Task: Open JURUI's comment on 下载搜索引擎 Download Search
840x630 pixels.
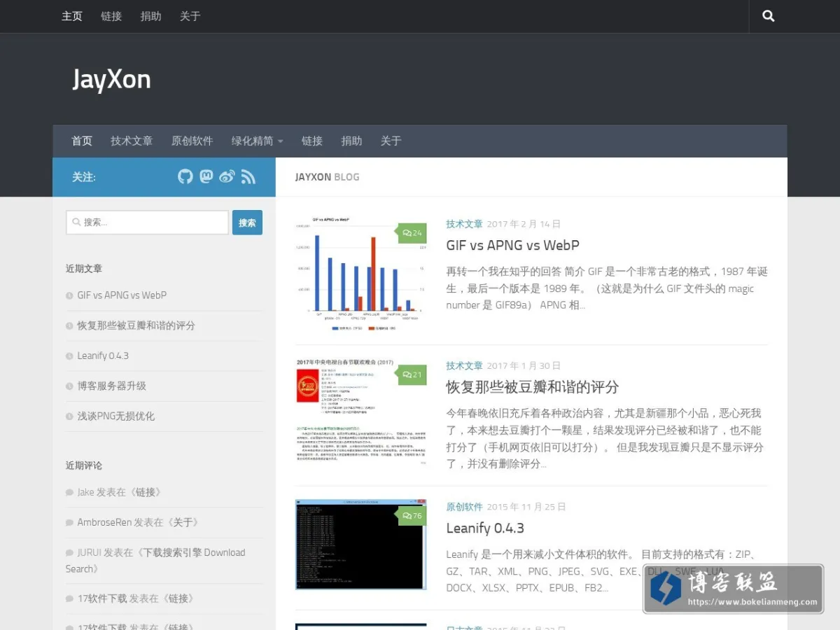Action: pyautogui.click(x=155, y=561)
